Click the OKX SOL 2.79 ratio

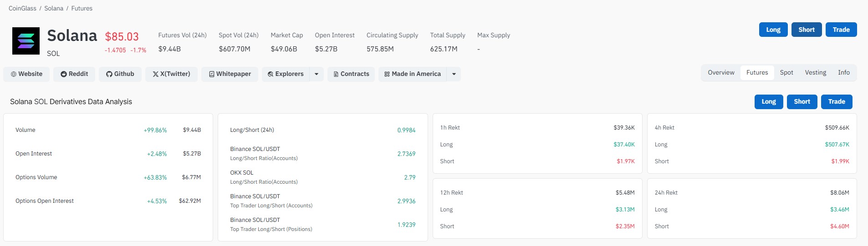[x=410, y=177]
